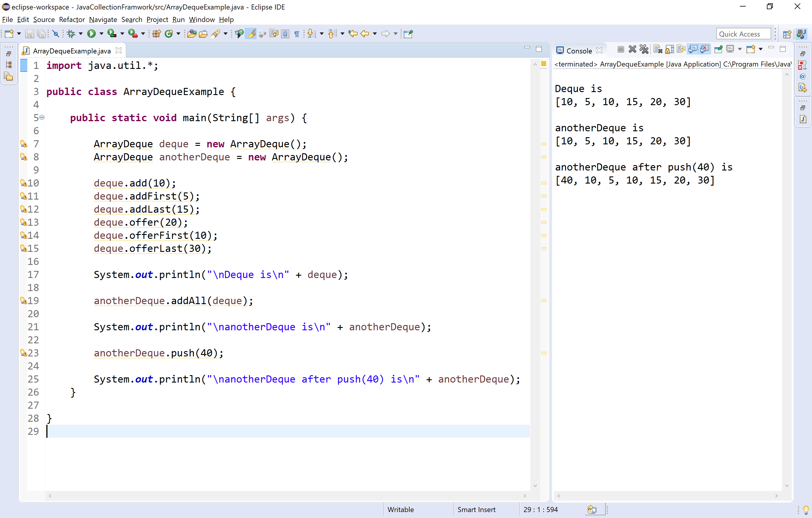
Task: Clear the Console output
Action: pyautogui.click(x=658, y=50)
